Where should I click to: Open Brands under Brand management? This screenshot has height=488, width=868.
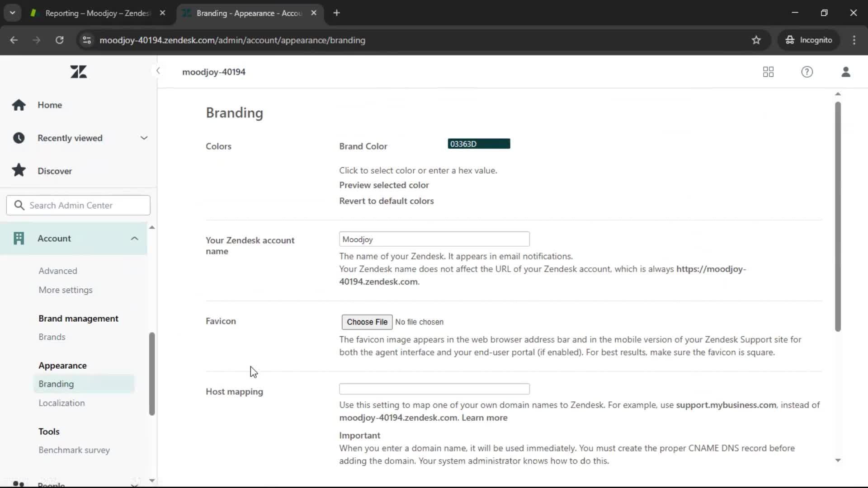(52, 337)
